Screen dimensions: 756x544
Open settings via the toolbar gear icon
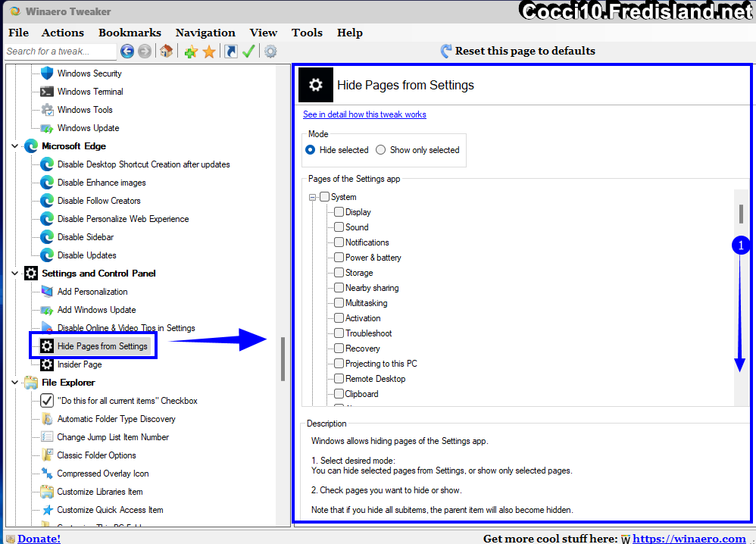tap(270, 51)
